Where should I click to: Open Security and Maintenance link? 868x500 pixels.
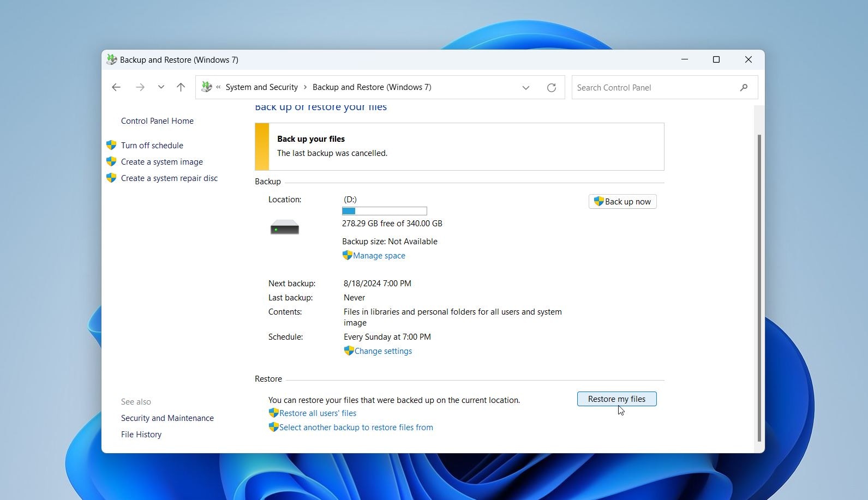pos(167,418)
